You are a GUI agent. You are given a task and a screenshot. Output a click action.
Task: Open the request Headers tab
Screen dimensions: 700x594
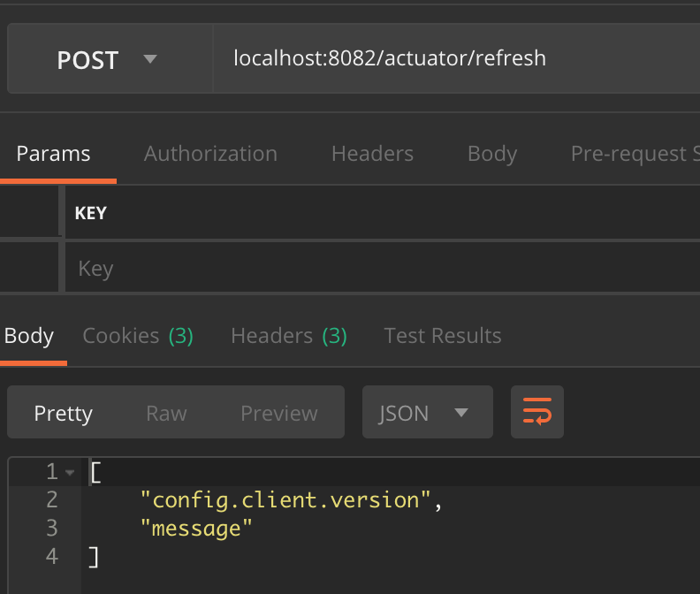pos(372,154)
